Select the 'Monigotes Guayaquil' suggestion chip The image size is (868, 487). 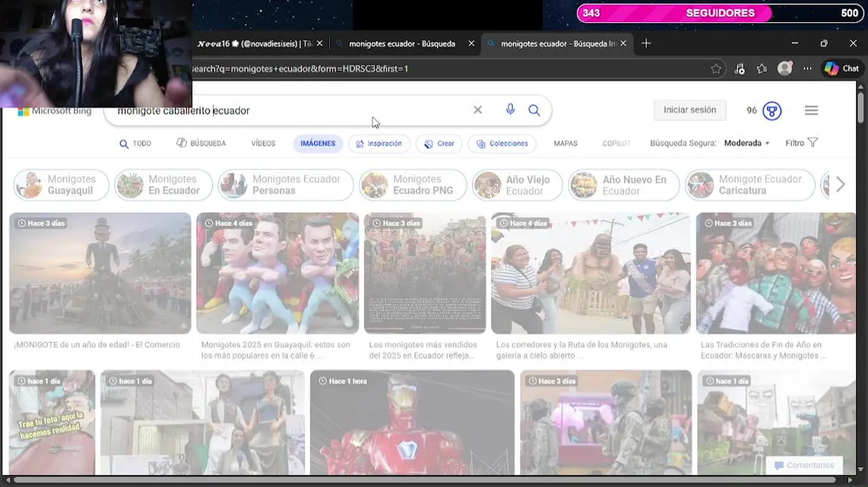click(62, 185)
